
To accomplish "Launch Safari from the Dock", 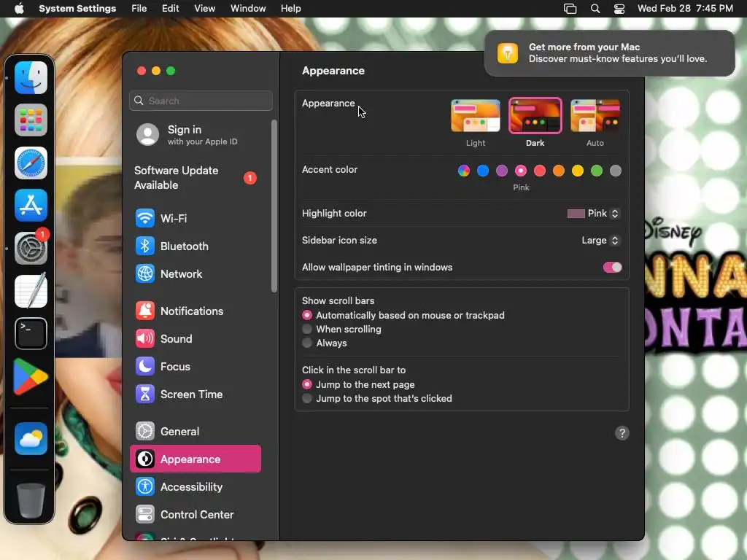I will point(31,163).
